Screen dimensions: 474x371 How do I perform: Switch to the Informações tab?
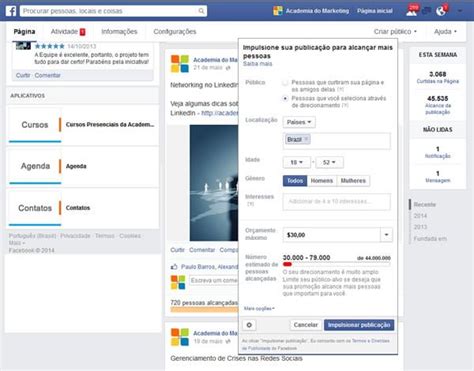point(119,32)
